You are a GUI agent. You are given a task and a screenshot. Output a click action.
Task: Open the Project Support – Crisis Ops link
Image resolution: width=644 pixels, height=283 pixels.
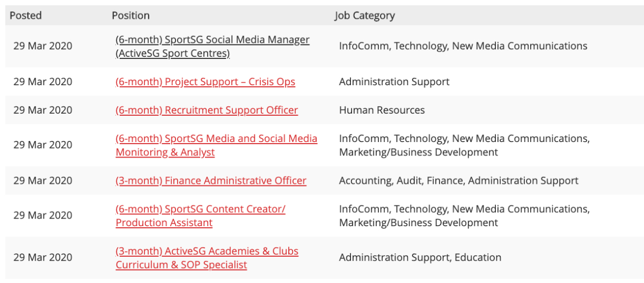[x=205, y=82]
